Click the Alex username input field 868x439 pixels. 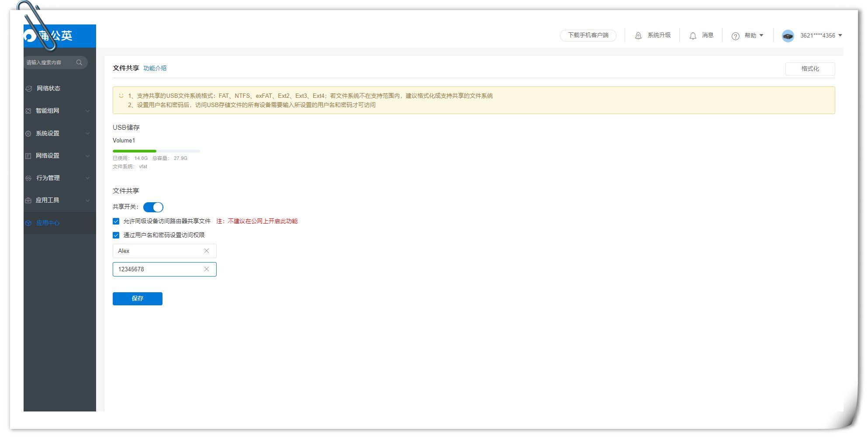(x=164, y=251)
